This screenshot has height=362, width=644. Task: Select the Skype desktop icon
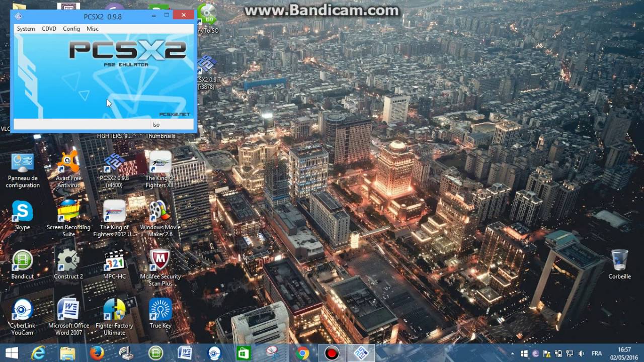tap(23, 215)
